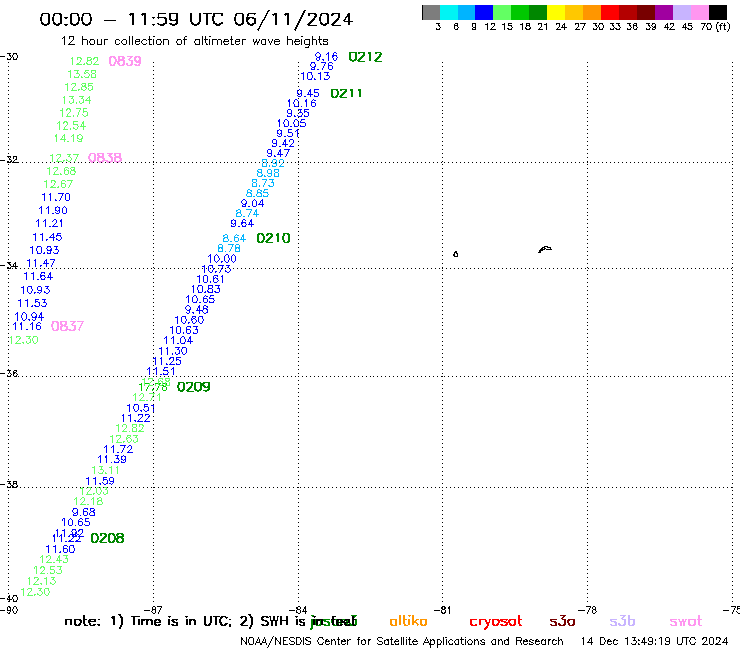Click the s3b satellite legend label
This screenshot has height=650, width=740.
click(x=622, y=621)
